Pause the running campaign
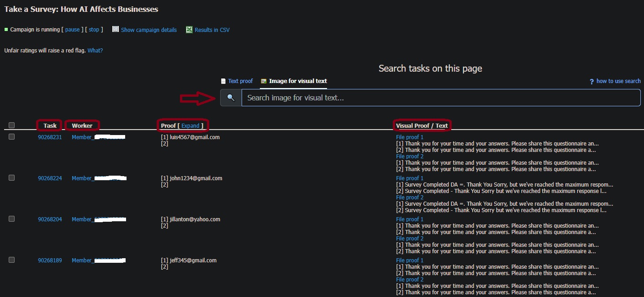 point(73,30)
